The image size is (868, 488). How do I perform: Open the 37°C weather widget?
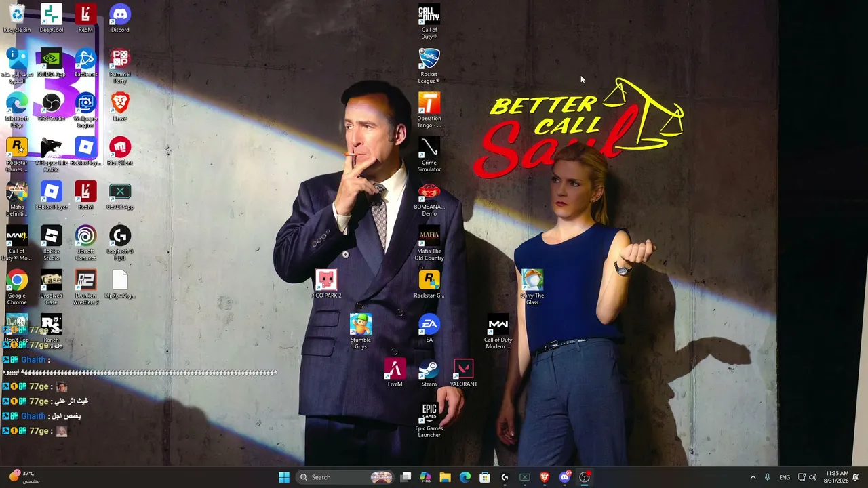[x=24, y=477]
